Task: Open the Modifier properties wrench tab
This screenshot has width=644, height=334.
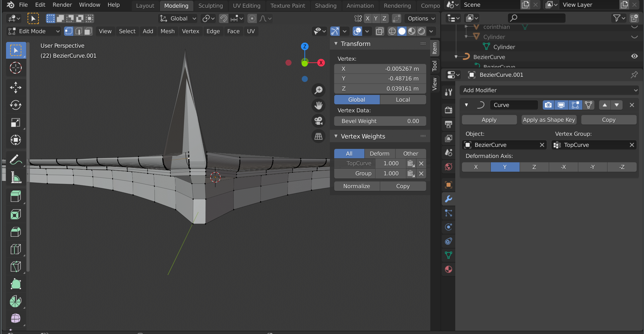Action: pos(449,199)
